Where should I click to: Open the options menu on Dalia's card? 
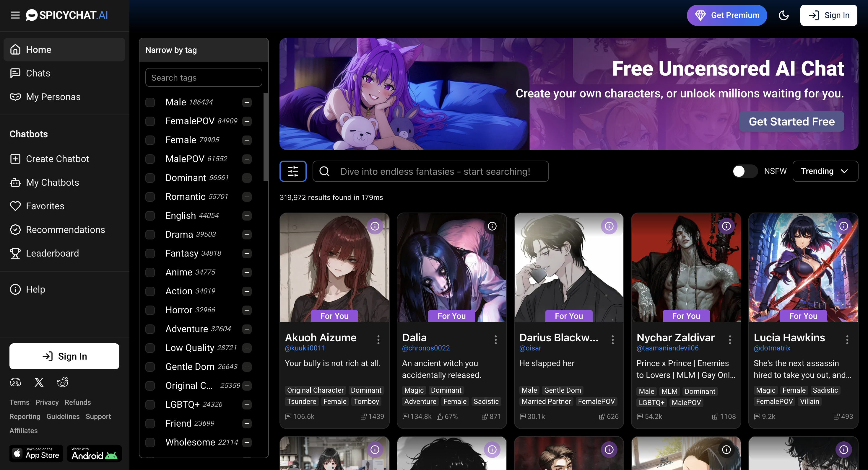[x=495, y=340]
